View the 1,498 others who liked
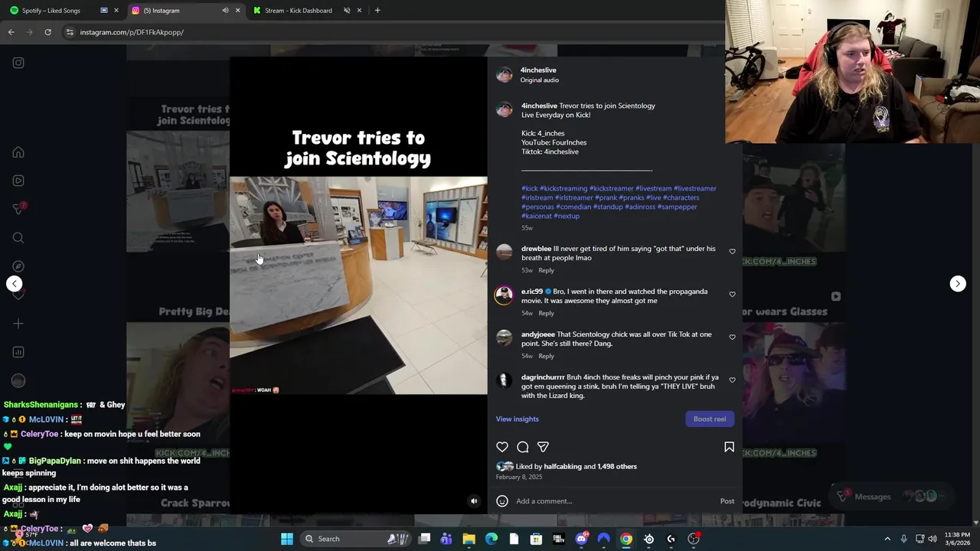The height and width of the screenshot is (551, 980). 617,466
